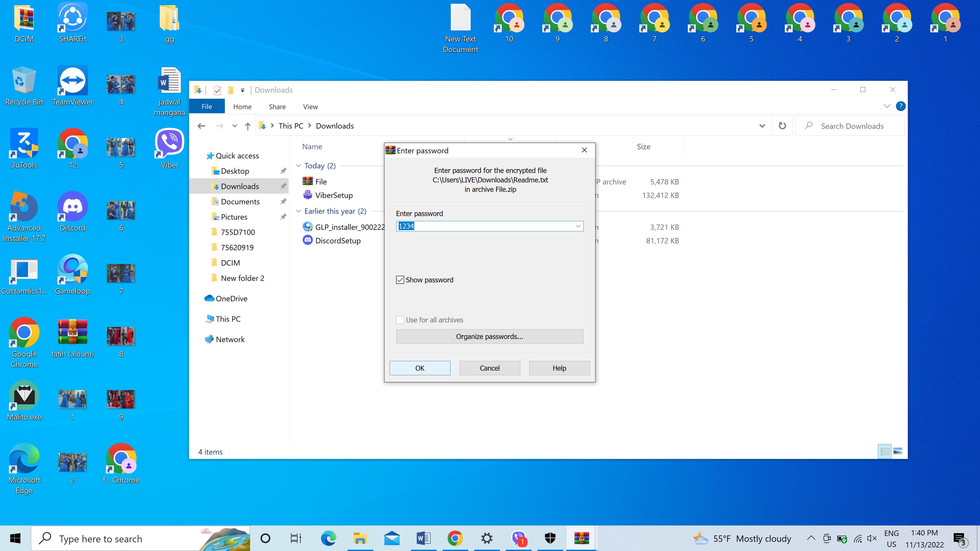
Task: Switch to large icons view
Action: coord(898,451)
